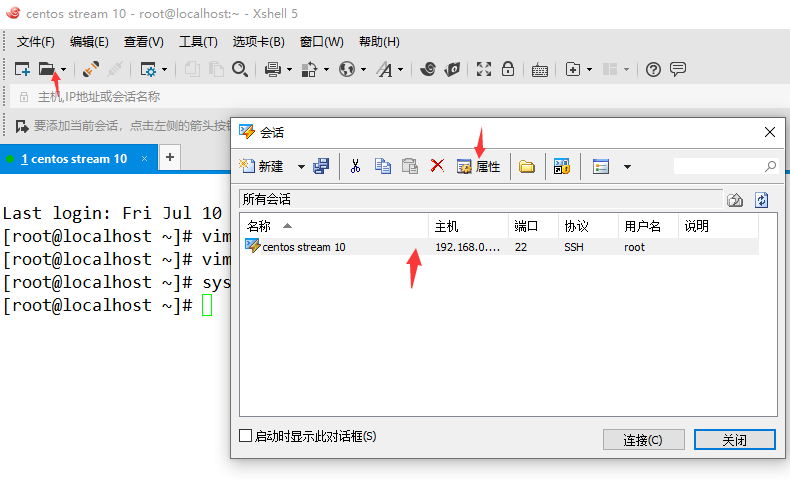Click the Xftp swirl icon

(428, 69)
